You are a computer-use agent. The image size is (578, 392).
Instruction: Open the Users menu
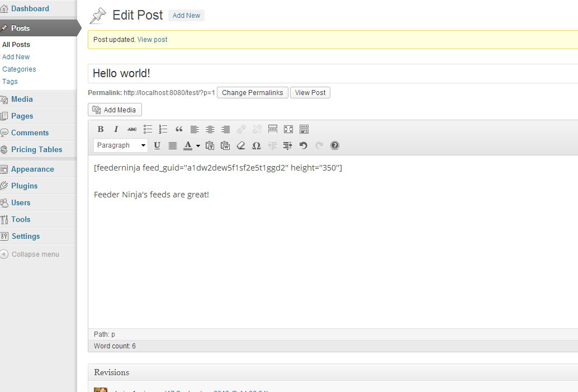point(39,202)
